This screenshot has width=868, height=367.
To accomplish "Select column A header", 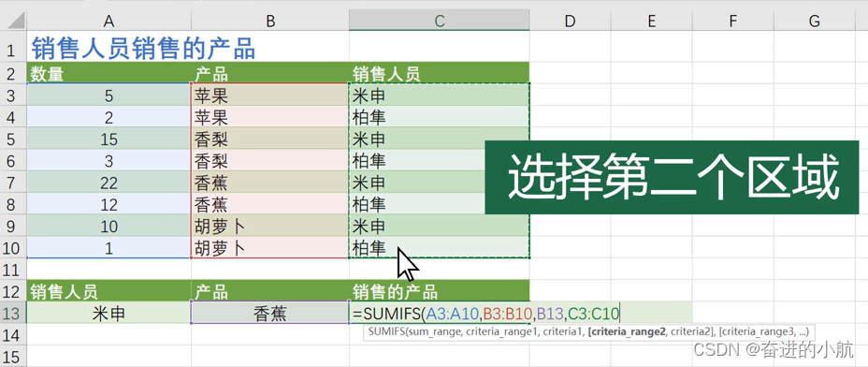I will tap(109, 21).
